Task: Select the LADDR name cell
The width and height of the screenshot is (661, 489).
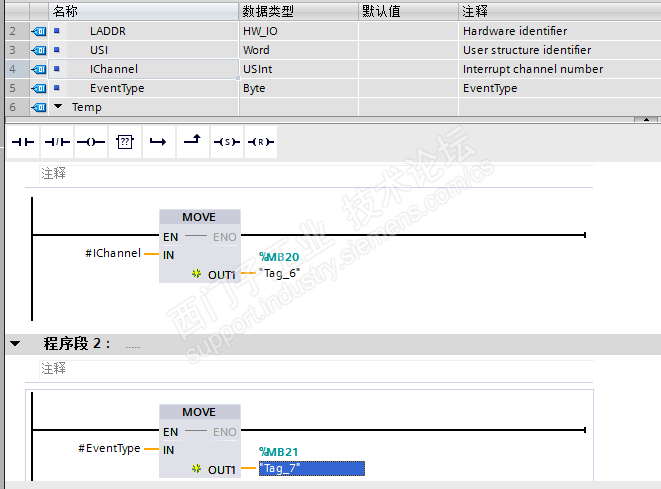Action: click(143, 31)
